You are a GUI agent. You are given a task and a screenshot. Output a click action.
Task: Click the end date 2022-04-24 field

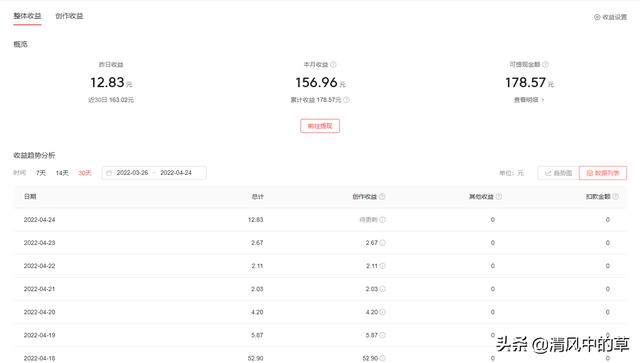(176, 173)
